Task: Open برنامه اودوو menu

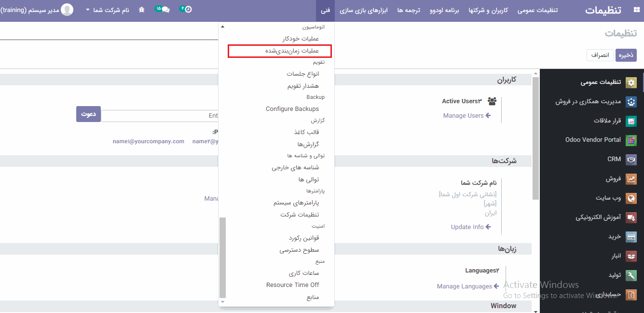Action: pos(444,10)
